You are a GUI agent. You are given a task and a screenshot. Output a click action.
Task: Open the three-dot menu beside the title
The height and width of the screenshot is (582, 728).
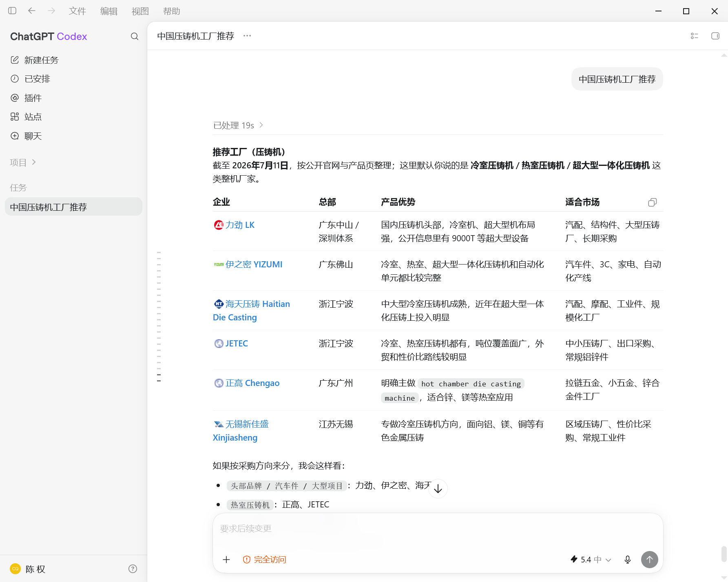click(247, 36)
